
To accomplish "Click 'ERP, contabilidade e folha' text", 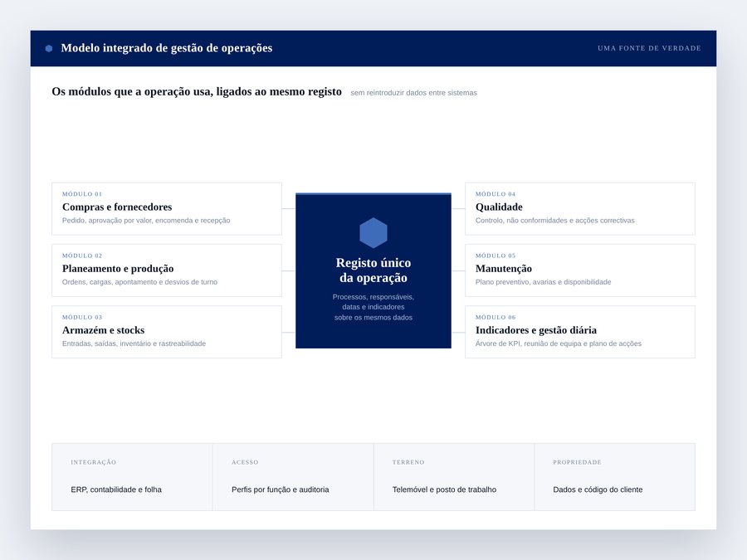I will [116, 489].
